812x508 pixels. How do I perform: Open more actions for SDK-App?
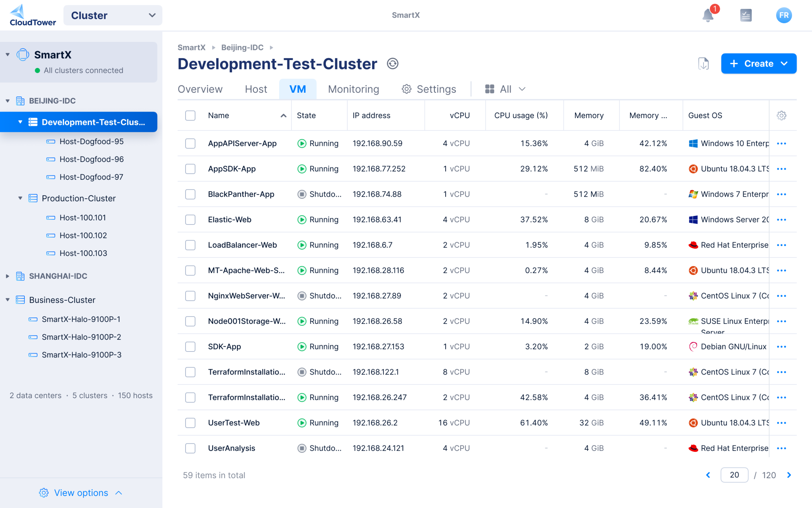pyautogui.click(x=782, y=346)
